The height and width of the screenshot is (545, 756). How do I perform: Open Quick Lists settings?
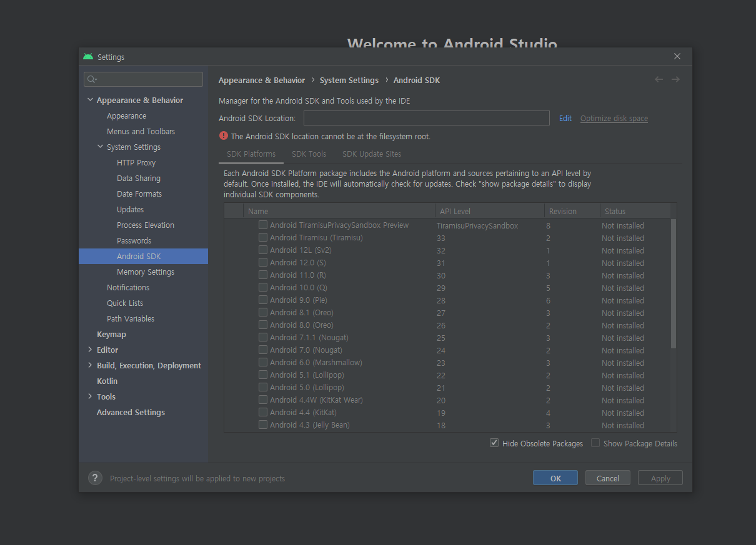125,303
